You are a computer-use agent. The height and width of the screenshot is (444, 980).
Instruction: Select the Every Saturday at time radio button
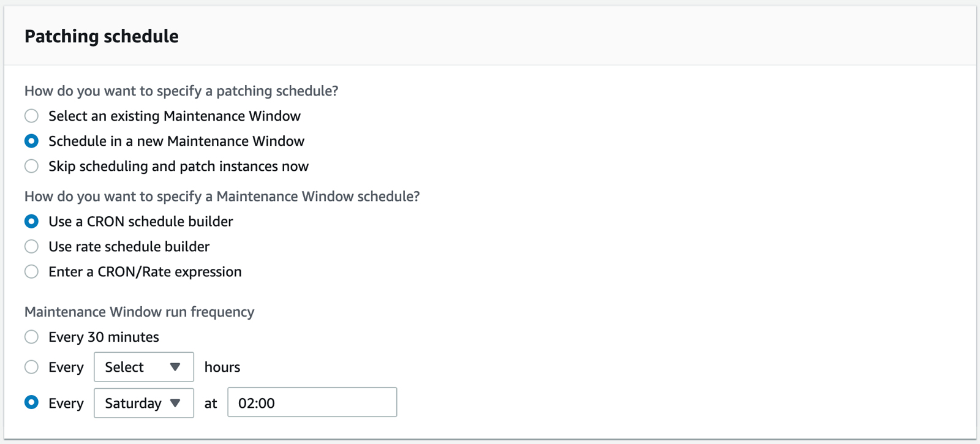click(32, 402)
